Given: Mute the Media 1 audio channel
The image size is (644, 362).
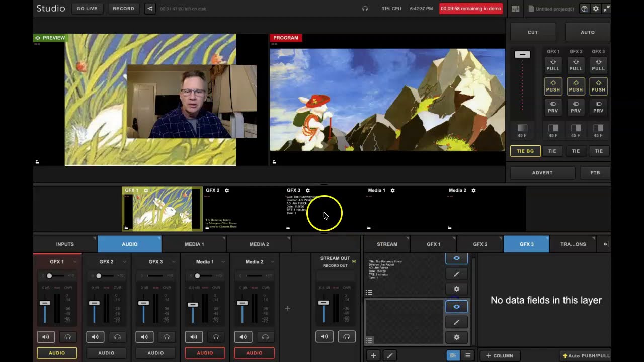Looking at the screenshot, I should coord(194,337).
